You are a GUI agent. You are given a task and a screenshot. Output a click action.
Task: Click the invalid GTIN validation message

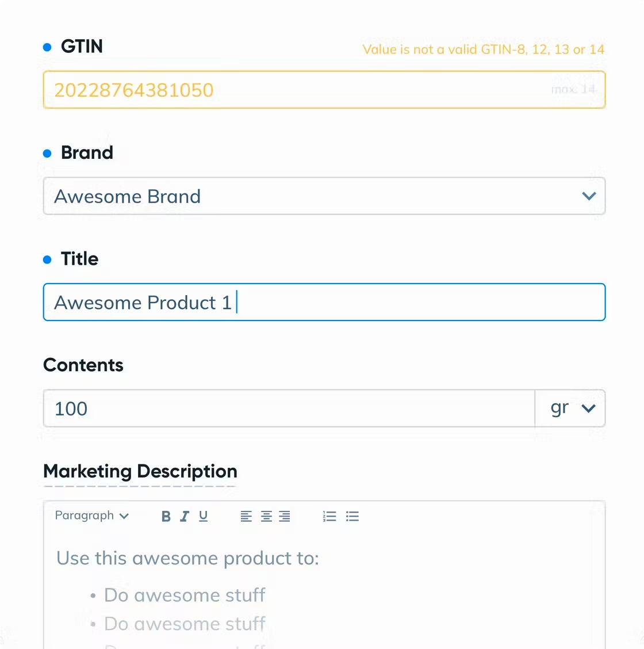tap(483, 49)
